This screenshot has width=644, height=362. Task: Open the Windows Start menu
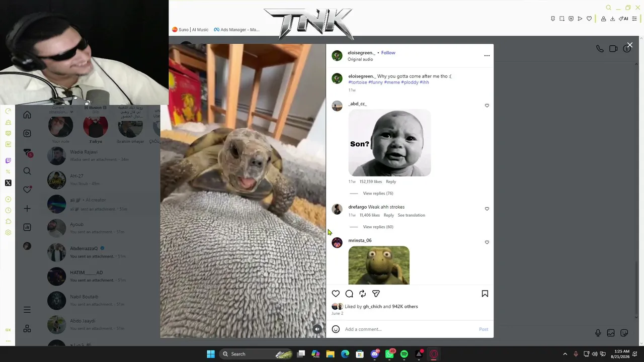pyautogui.click(x=211, y=354)
